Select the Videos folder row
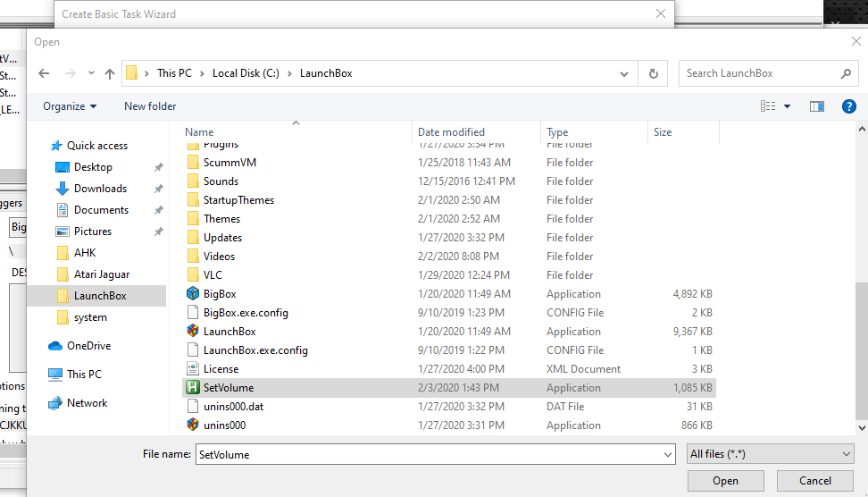This screenshot has width=868, height=497. [x=449, y=257]
